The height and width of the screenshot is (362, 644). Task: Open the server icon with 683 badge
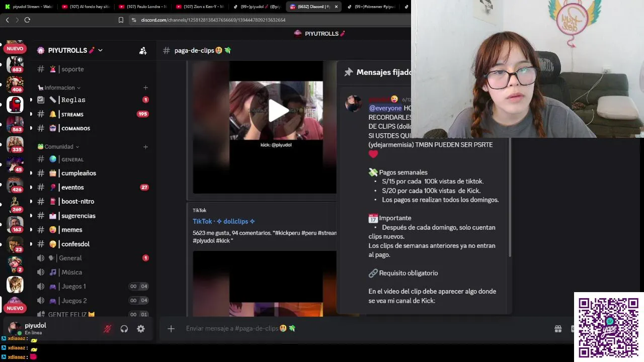click(x=15, y=64)
